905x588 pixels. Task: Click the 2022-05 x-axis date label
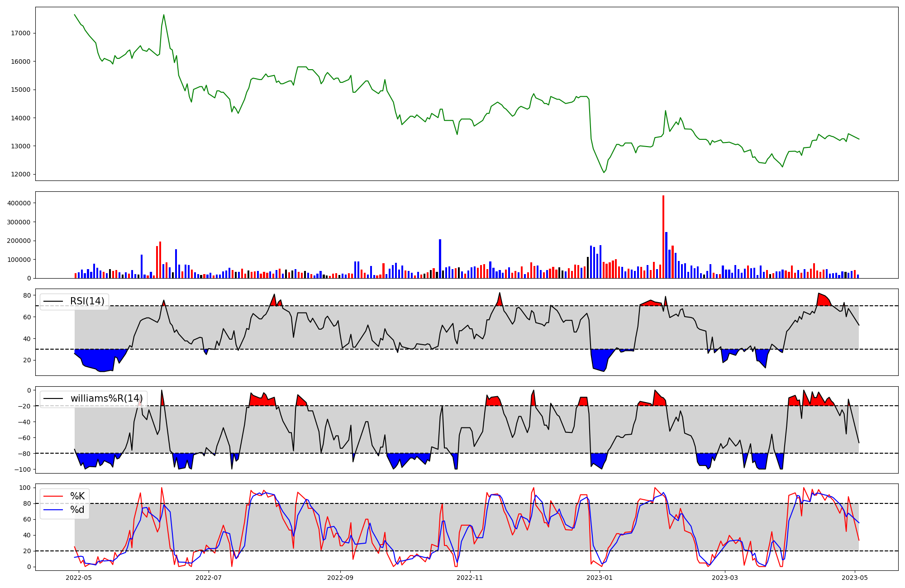pos(79,578)
